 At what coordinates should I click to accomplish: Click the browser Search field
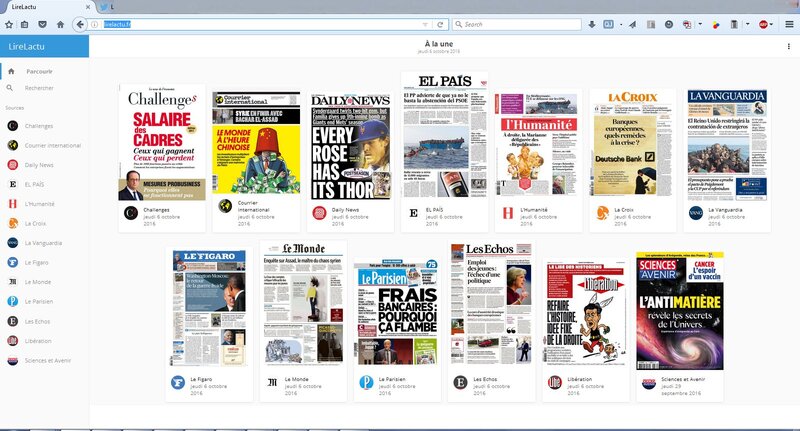click(x=516, y=24)
